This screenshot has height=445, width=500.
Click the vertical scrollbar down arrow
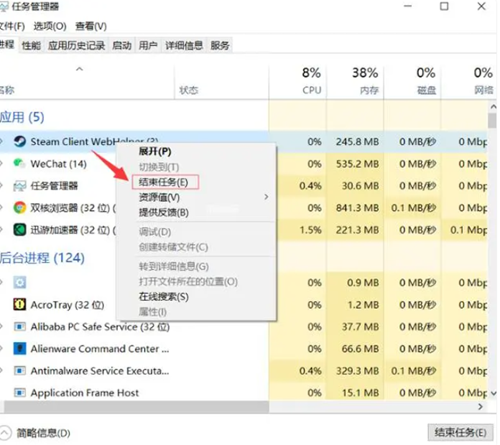tap(493, 394)
